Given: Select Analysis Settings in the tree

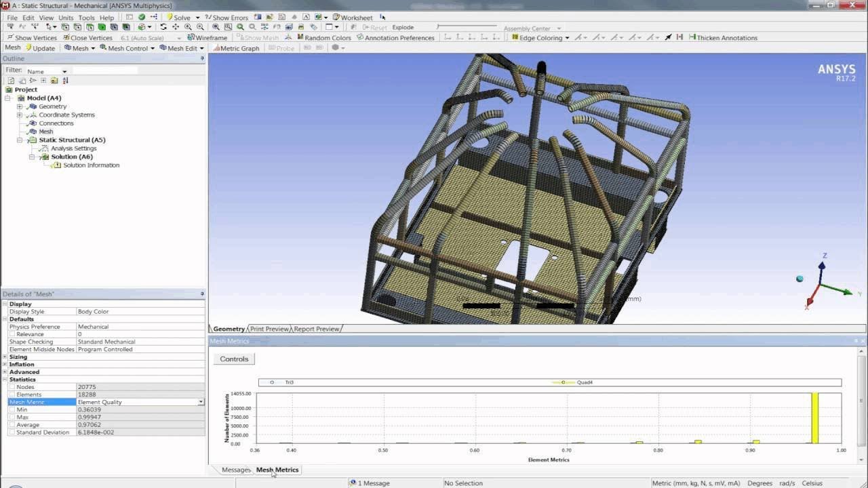Looking at the screenshot, I should 73,148.
